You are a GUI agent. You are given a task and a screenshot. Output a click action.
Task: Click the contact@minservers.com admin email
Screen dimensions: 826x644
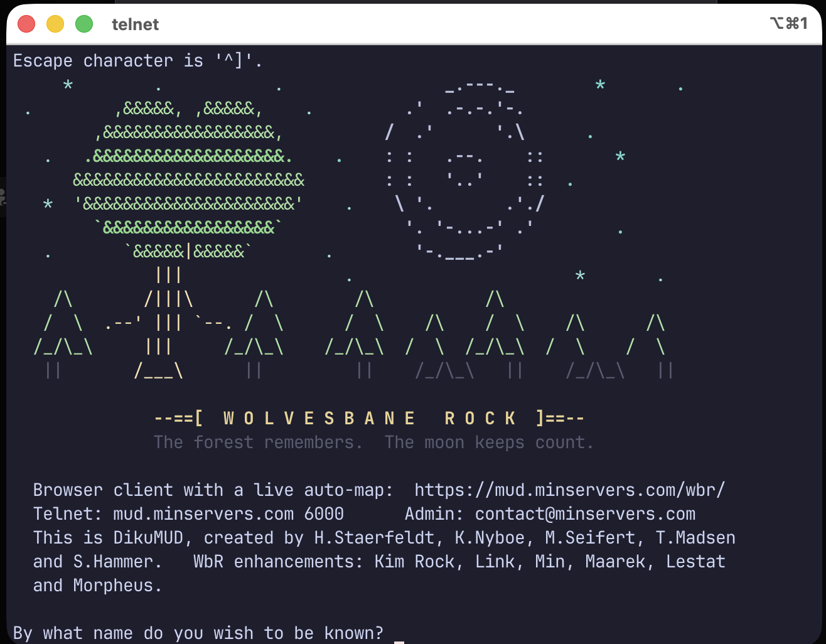tap(585, 513)
